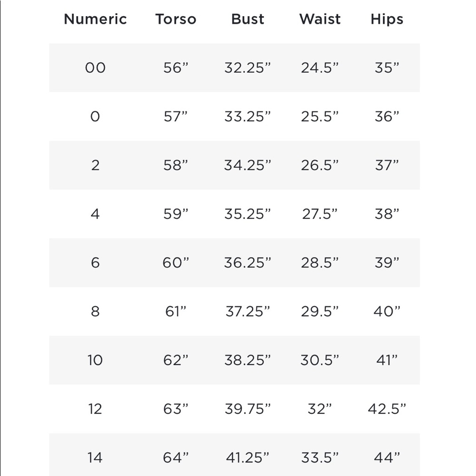Select the 57" torso value

click(x=176, y=117)
